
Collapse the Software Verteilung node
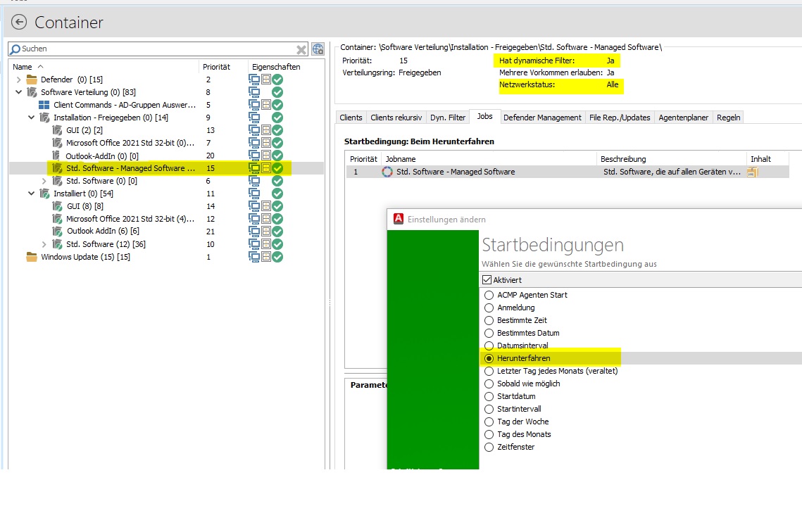click(x=19, y=92)
